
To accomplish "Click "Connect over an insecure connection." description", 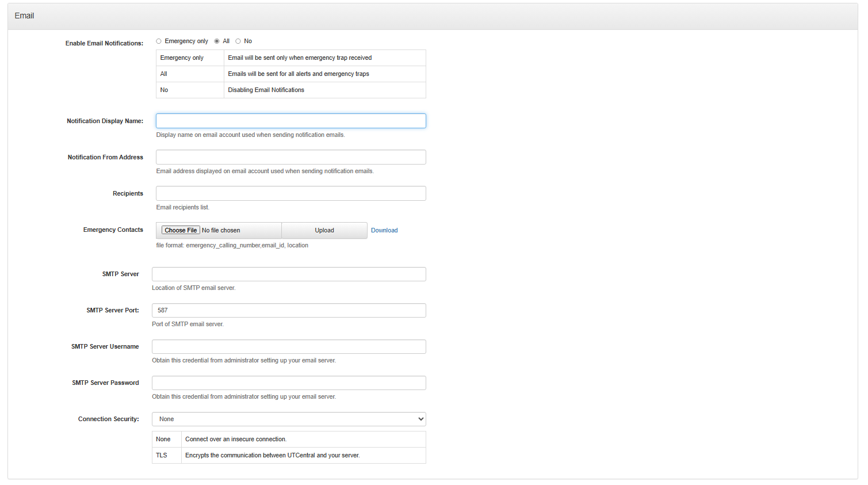I will [x=236, y=440].
